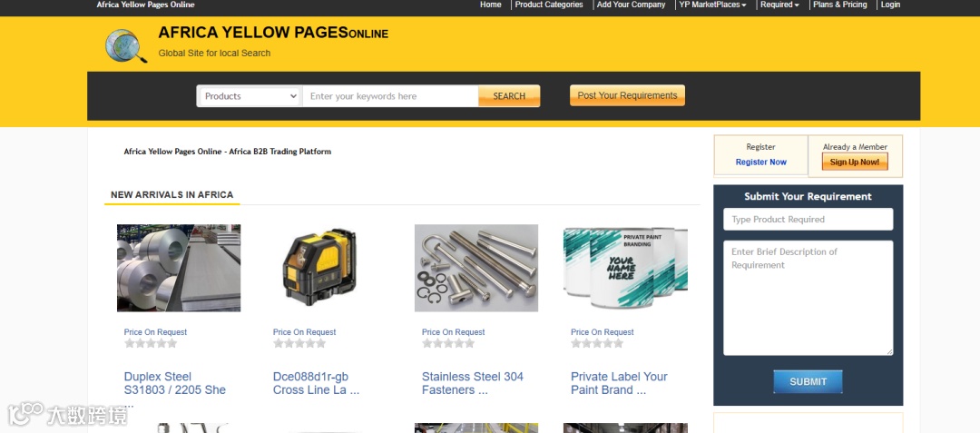Expand the Products search category dropdown
The image size is (980, 433).
[250, 96]
